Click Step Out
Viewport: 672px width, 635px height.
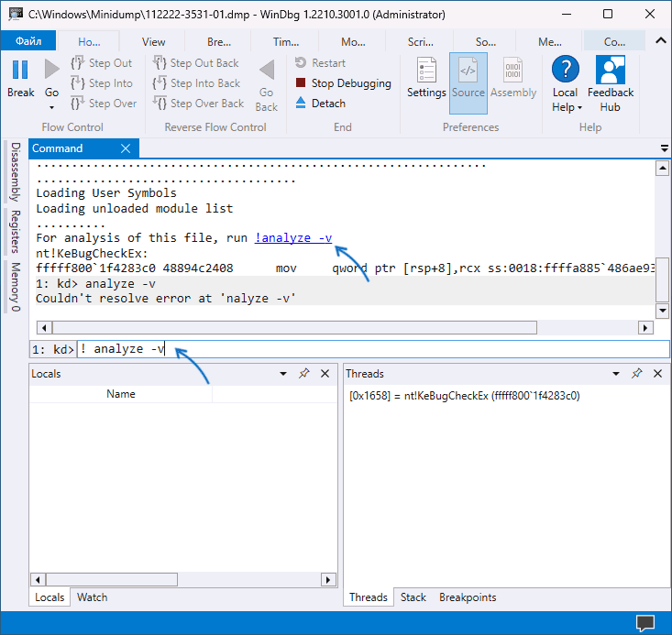click(102, 63)
